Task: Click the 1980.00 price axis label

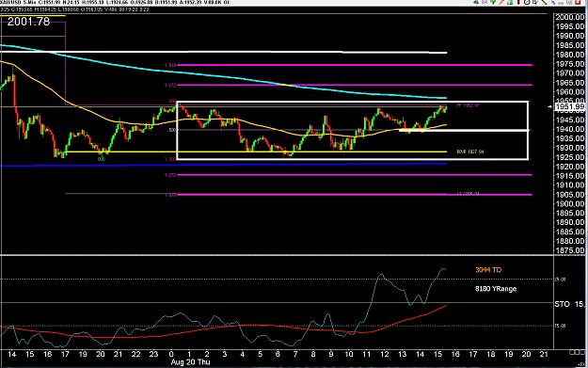Action: (x=569, y=55)
